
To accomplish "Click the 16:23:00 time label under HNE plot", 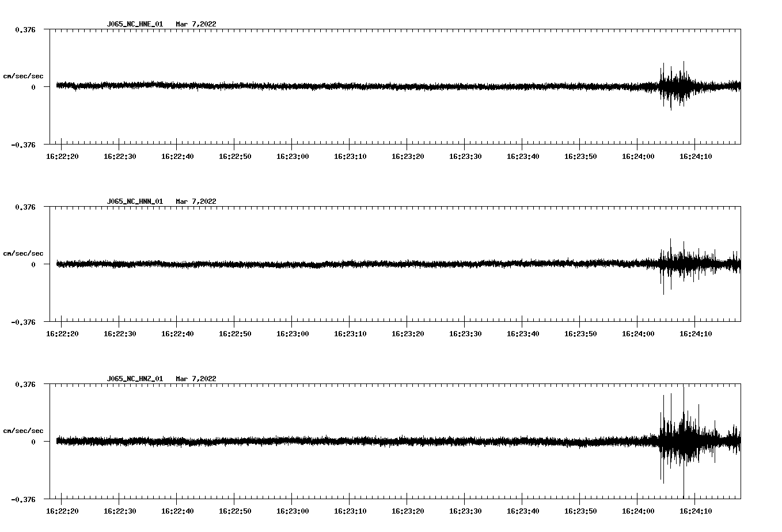I will coord(293,157).
